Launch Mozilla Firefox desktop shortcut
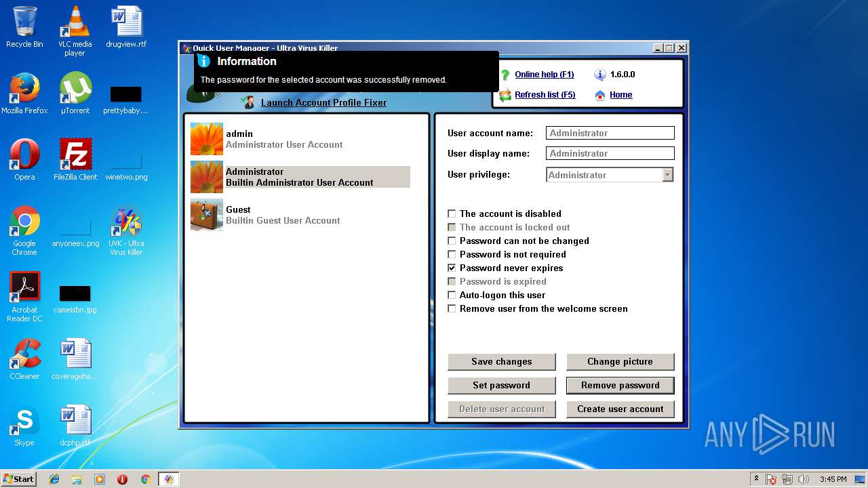Screen dimensions: 868x488 pyautogui.click(x=24, y=94)
